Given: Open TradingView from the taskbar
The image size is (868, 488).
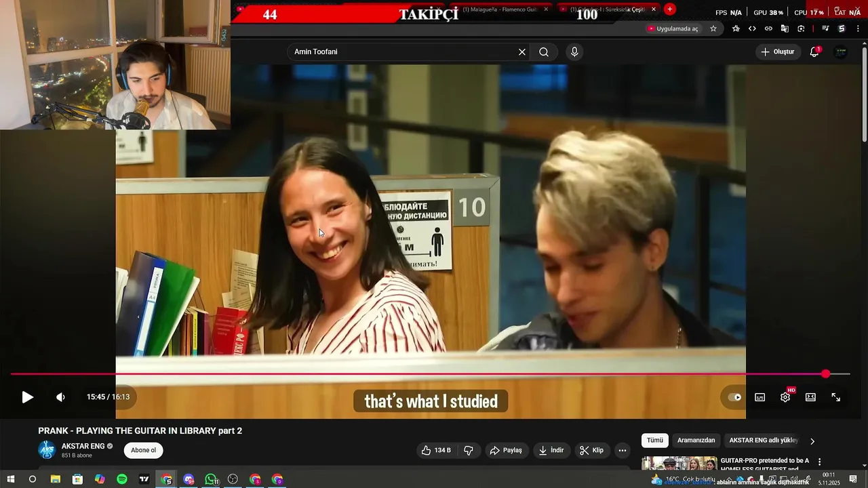Looking at the screenshot, I should click(x=144, y=479).
